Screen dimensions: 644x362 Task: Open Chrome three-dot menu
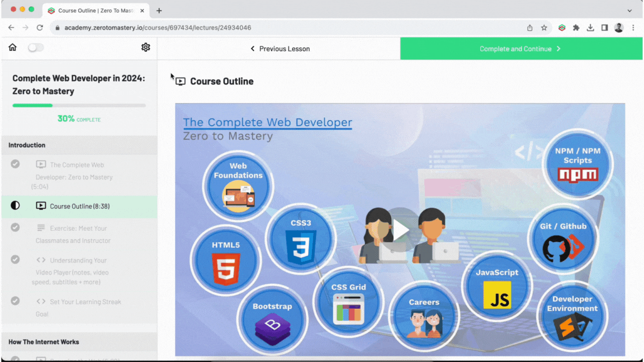(x=633, y=27)
